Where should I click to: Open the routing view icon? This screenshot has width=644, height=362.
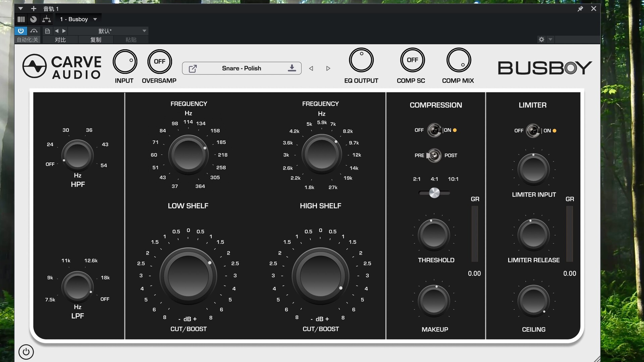pos(47,19)
